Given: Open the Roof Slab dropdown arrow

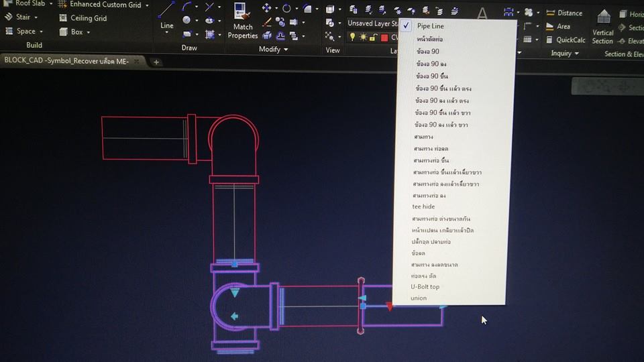Looking at the screenshot, I should tap(52, 4).
